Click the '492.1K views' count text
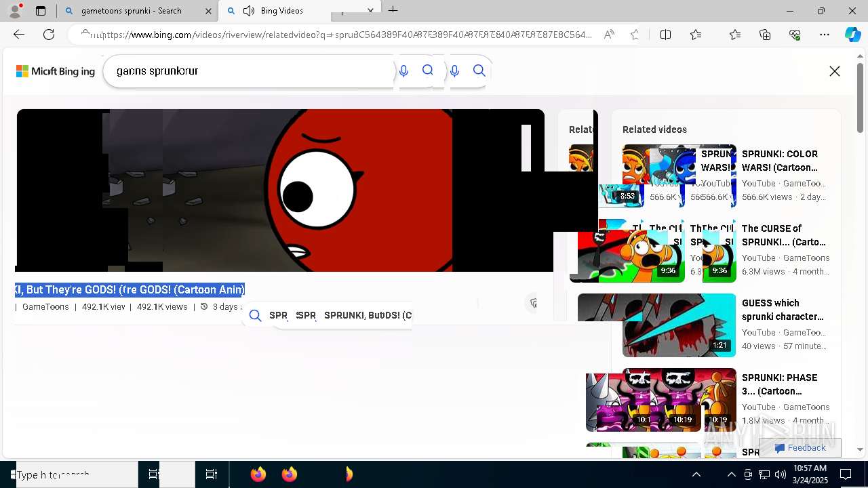868x488 pixels. pyautogui.click(x=162, y=307)
